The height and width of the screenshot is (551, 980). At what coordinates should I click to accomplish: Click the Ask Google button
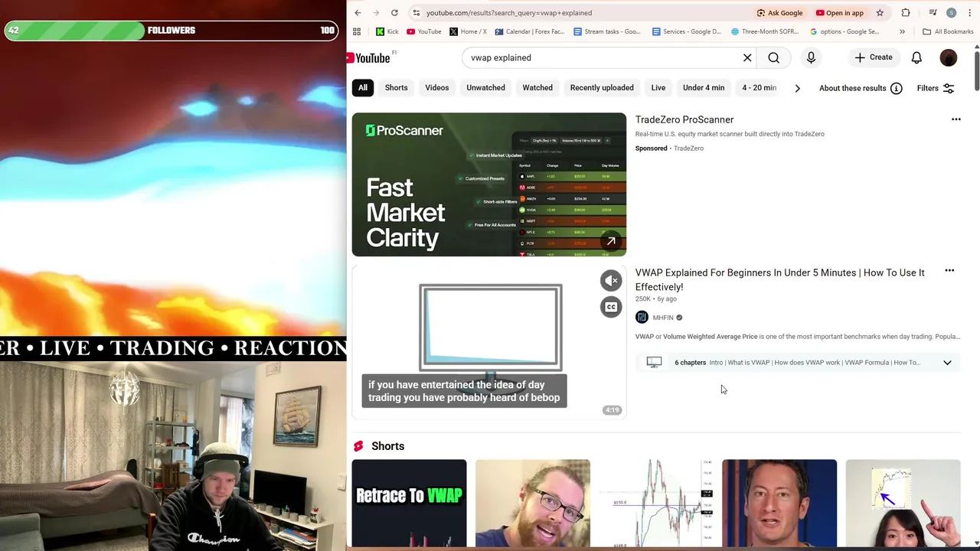[780, 13]
